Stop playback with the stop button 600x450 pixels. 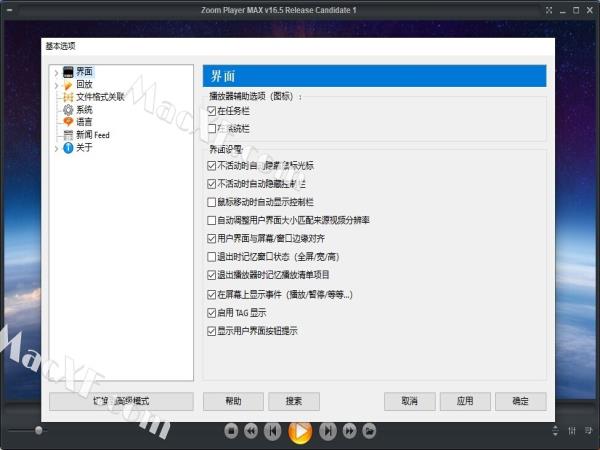tap(231, 431)
